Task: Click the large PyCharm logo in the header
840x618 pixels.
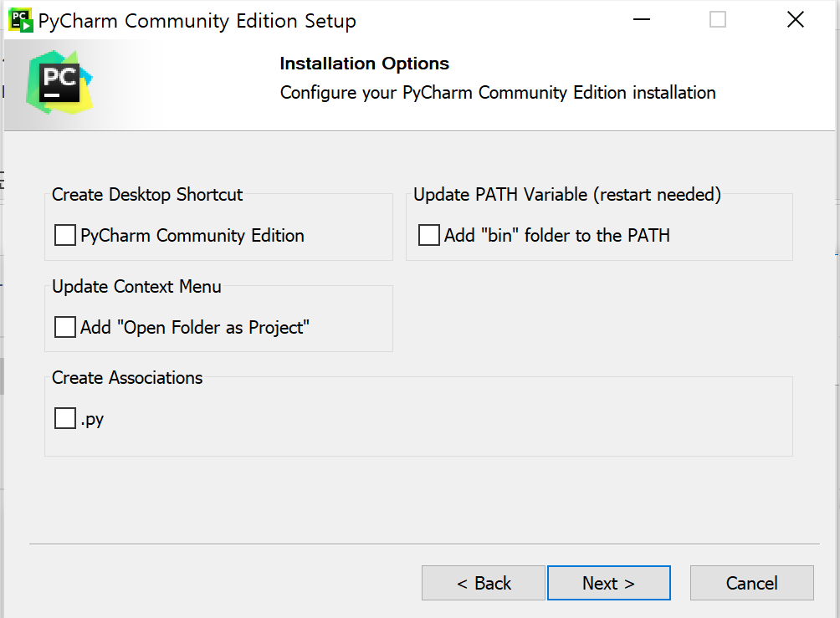Action: (x=59, y=81)
